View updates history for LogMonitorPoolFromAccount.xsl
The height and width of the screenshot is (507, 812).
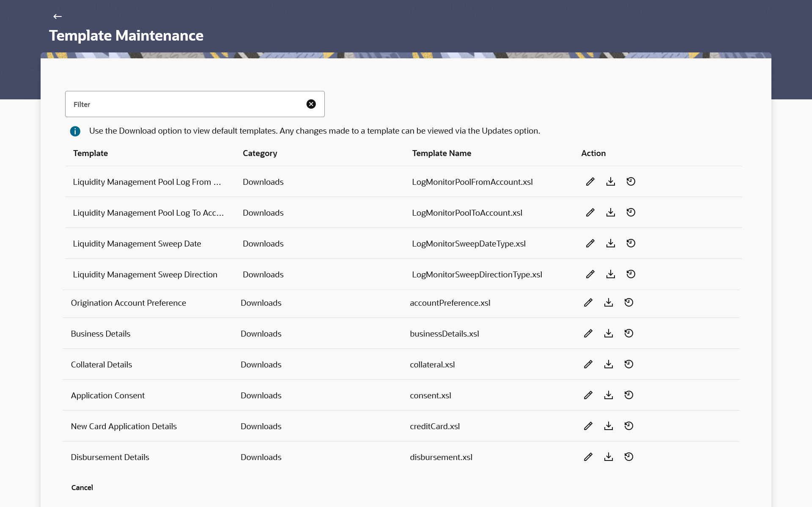point(631,182)
